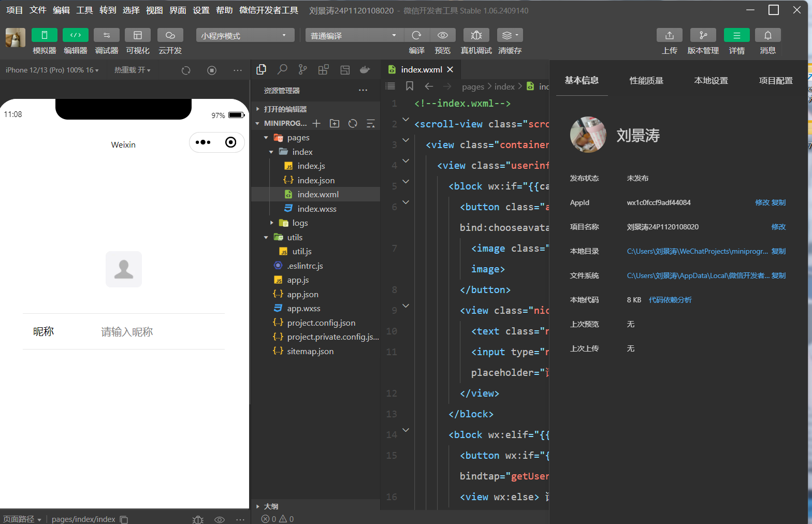Click the avatar placeholder in the simulator
The width and height of the screenshot is (812, 524).
pyautogui.click(x=124, y=269)
